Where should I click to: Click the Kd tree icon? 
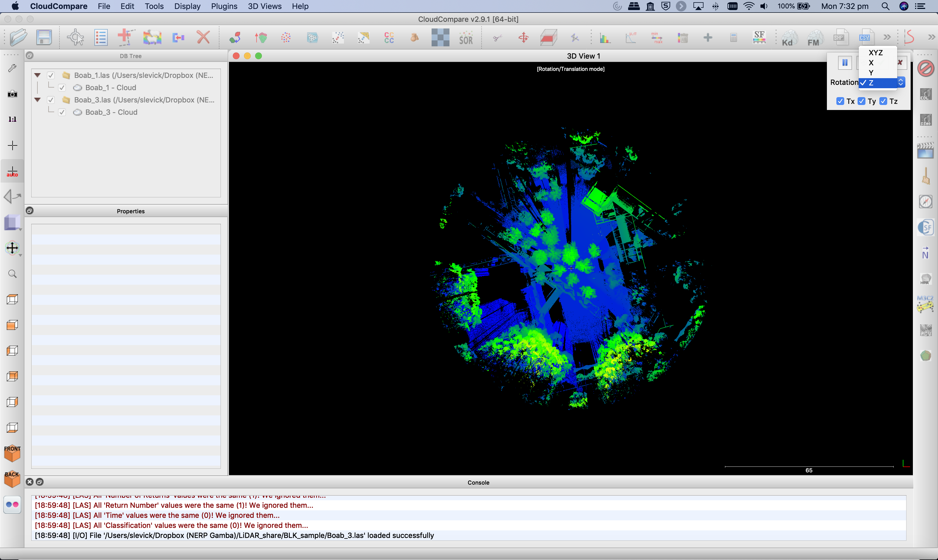coord(789,38)
